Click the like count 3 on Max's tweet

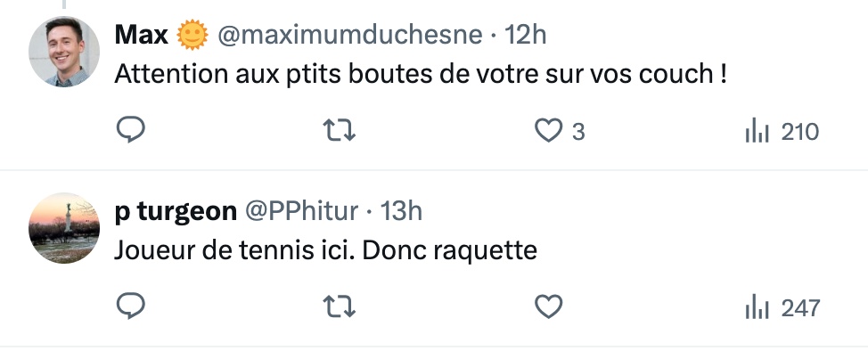pyautogui.click(x=578, y=132)
